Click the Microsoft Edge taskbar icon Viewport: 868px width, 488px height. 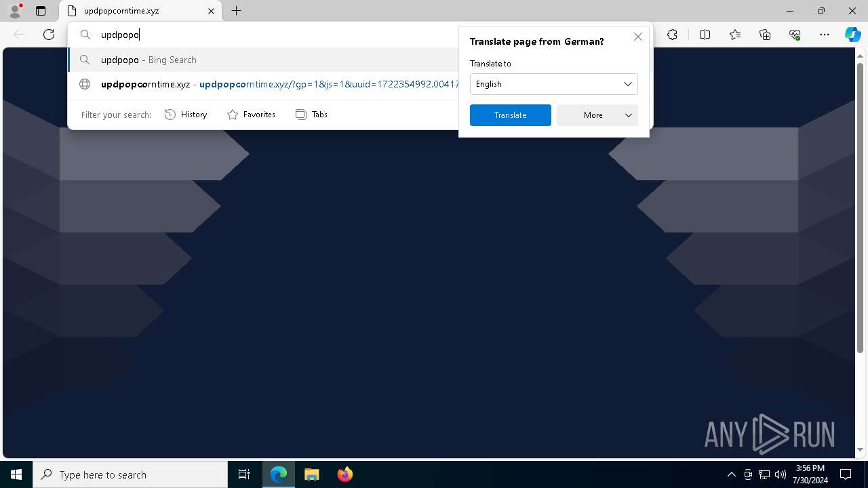point(279,474)
